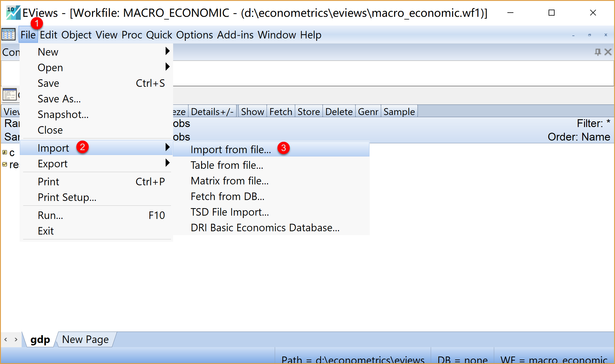Click Save As... in the File menu
The image size is (615, 364).
coord(59,99)
